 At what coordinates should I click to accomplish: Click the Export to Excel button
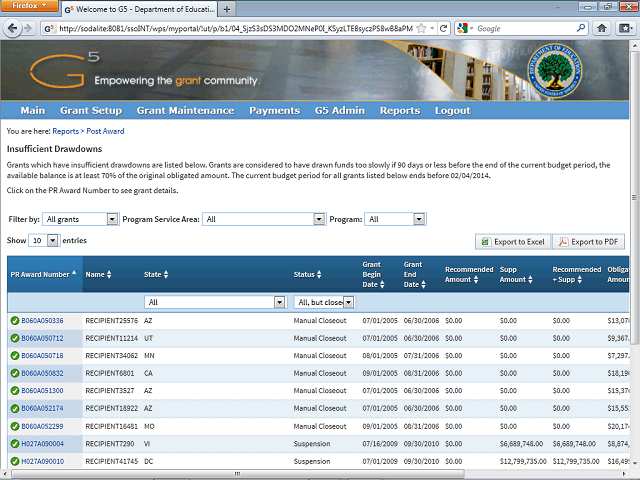[513, 242]
